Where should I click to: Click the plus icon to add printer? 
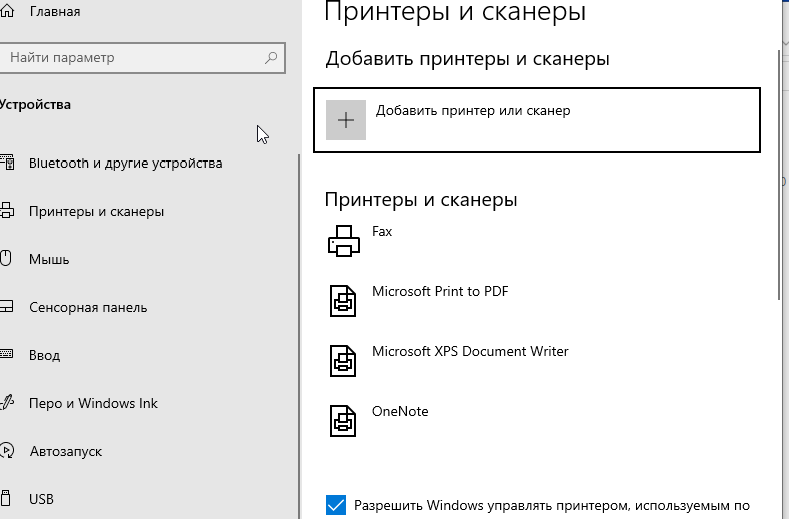pos(346,120)
